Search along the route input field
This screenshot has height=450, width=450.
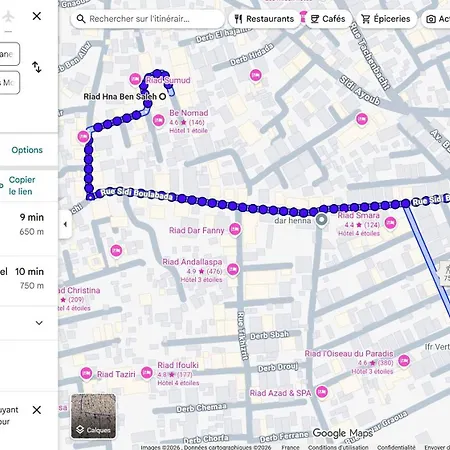coord(148,19)
